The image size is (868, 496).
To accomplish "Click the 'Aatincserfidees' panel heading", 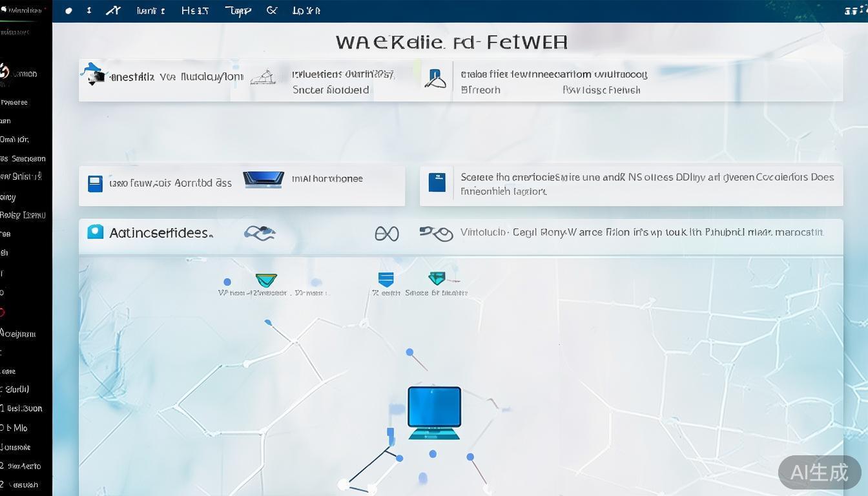I will [161, 233].
